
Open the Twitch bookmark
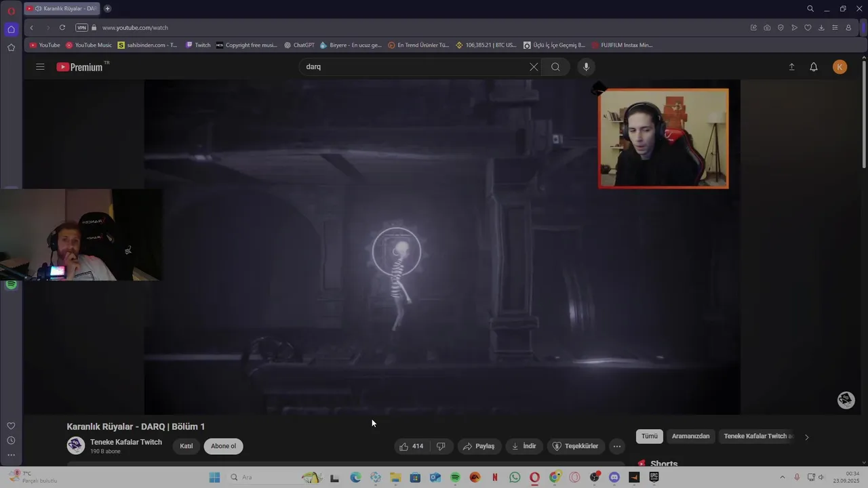pyautogui.click(x=198, y=45)
